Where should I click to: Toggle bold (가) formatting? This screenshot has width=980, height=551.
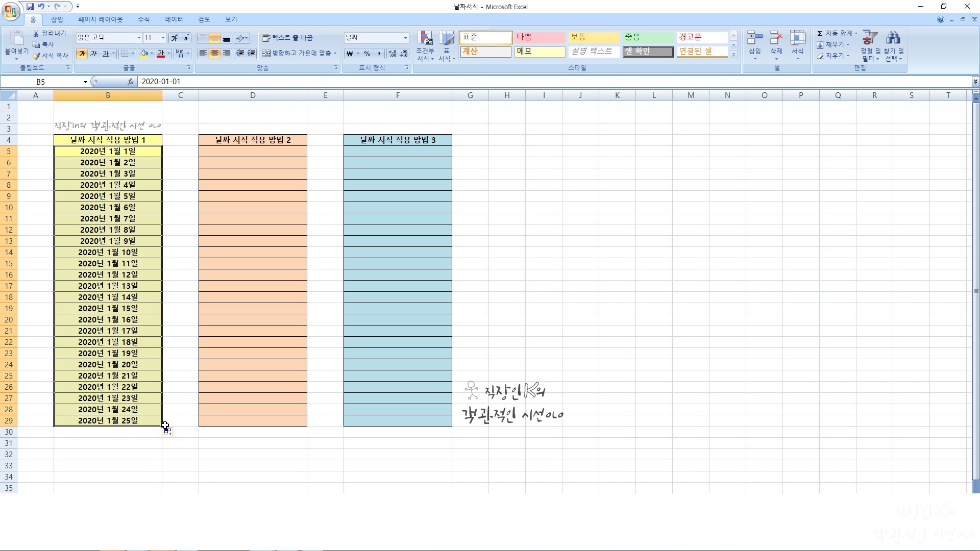[x=82, y=54]
